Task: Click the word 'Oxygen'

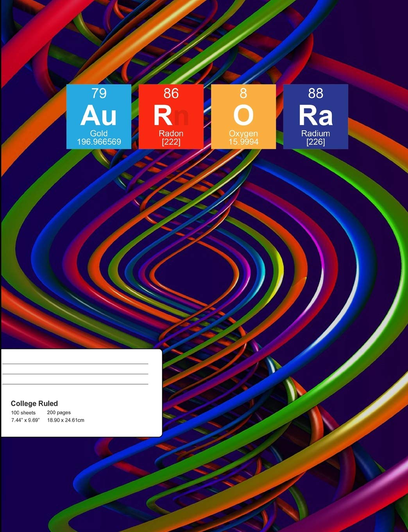Action: pyautogui.click(x=243, y=134)
